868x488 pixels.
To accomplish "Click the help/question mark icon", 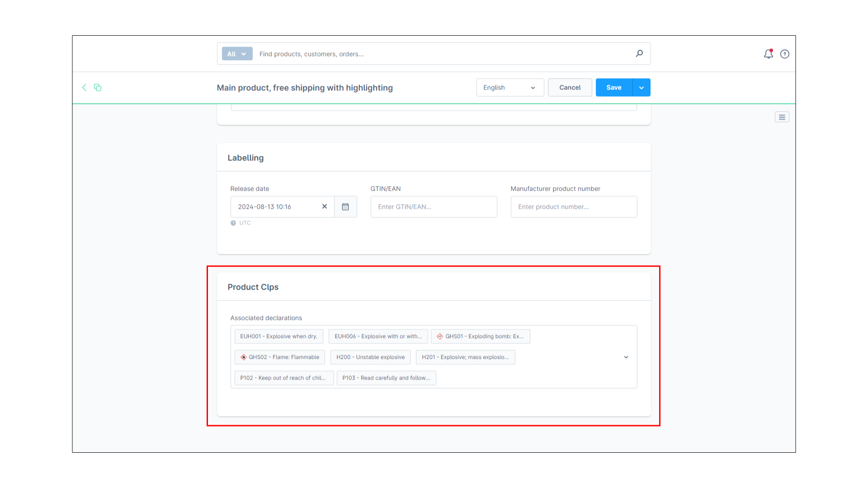I will (x=784, y=54).
